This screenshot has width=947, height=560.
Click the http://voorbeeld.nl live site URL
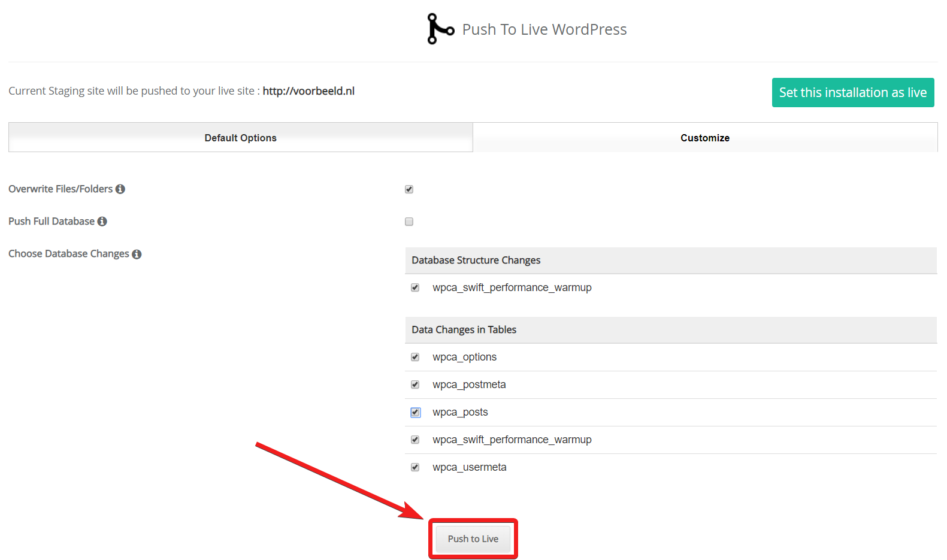[x=308, y=91]
